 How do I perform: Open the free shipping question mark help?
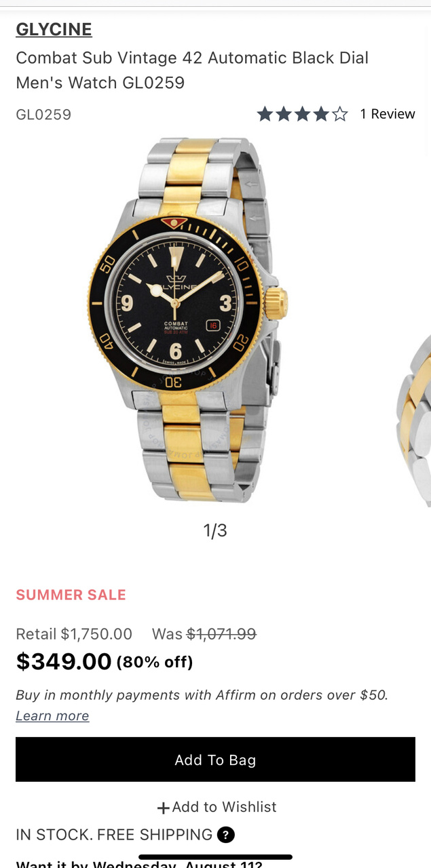pyautogui.click(x=226, y=835)
